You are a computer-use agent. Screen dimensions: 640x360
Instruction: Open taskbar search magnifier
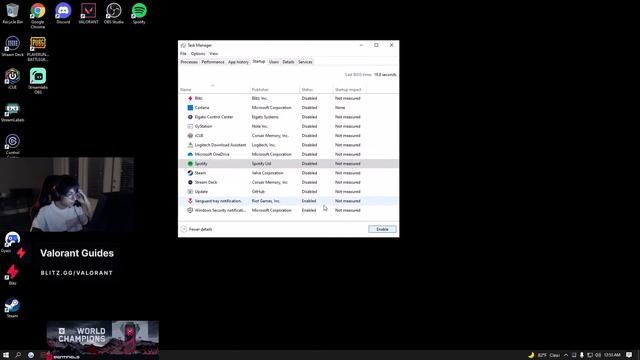point(18,355)
